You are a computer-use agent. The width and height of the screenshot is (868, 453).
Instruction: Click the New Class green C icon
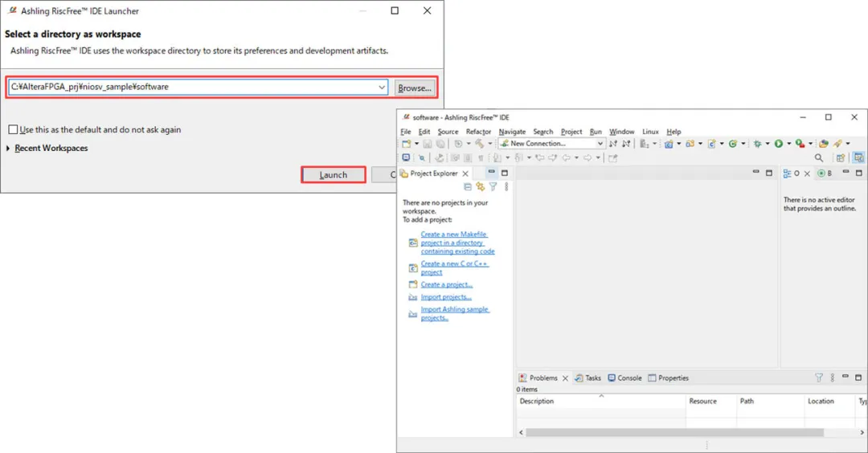pos(733,144)
